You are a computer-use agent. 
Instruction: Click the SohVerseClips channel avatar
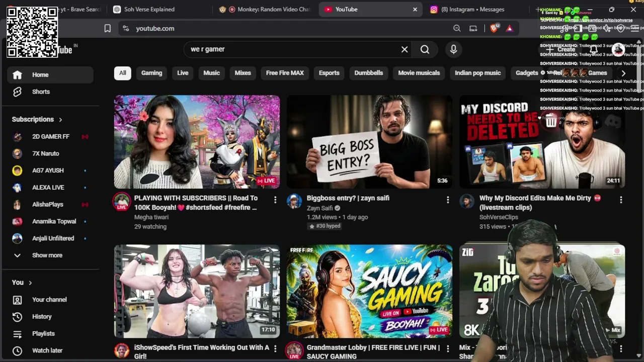[x=467, y=201]
